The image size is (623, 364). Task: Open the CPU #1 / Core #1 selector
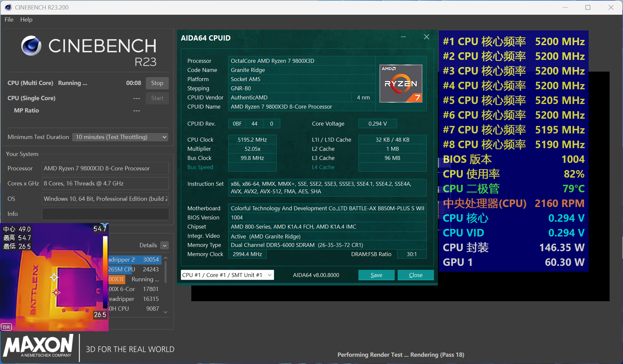(x=227, y=275)
